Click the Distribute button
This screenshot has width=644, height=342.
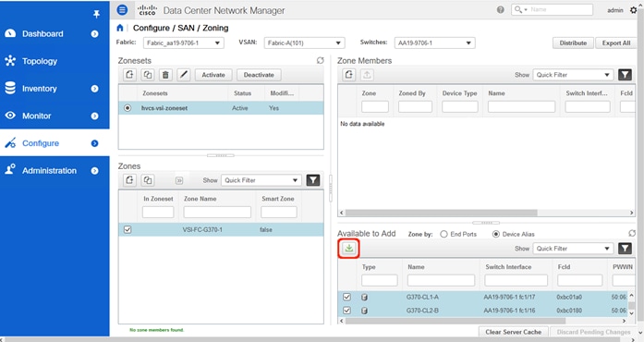click(573, 43)
